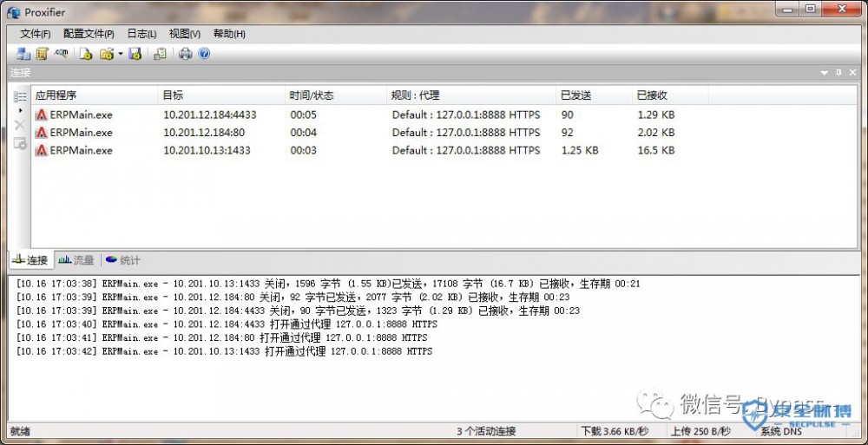
Task: Expand the Open Profile dropdown arrow
Action: pos(120,55)
